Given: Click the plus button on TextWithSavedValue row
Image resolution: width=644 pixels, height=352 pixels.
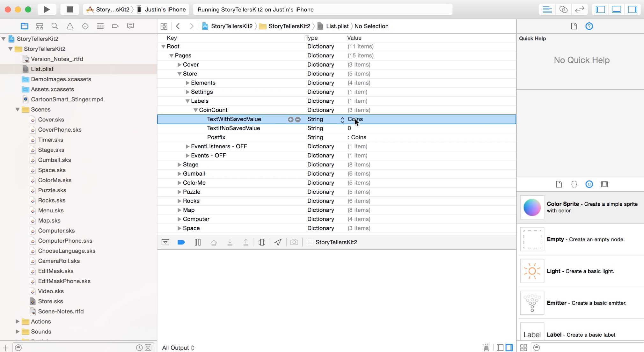Looking at the screenshot, I should 290,119.
